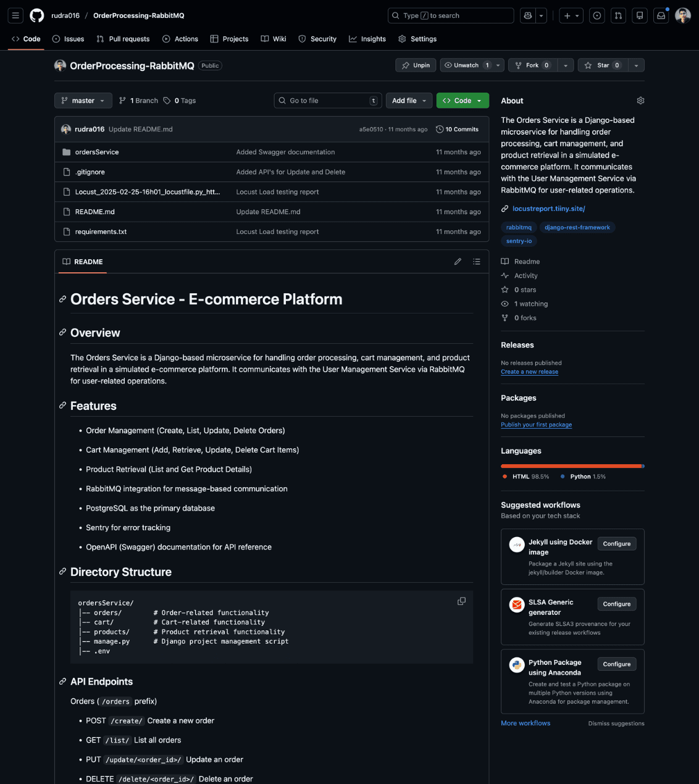The image size is (699, 784).
Task: Edit README with the pencil icon
Action: [458, 262]
